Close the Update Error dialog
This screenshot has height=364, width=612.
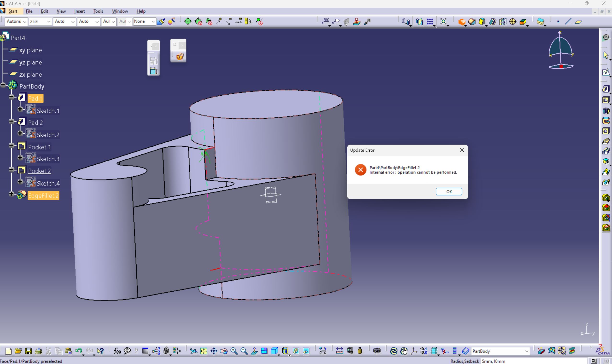point(462,150)
